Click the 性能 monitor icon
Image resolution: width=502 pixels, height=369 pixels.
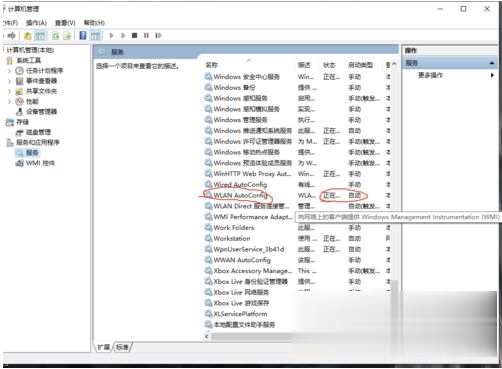point(20,101)
